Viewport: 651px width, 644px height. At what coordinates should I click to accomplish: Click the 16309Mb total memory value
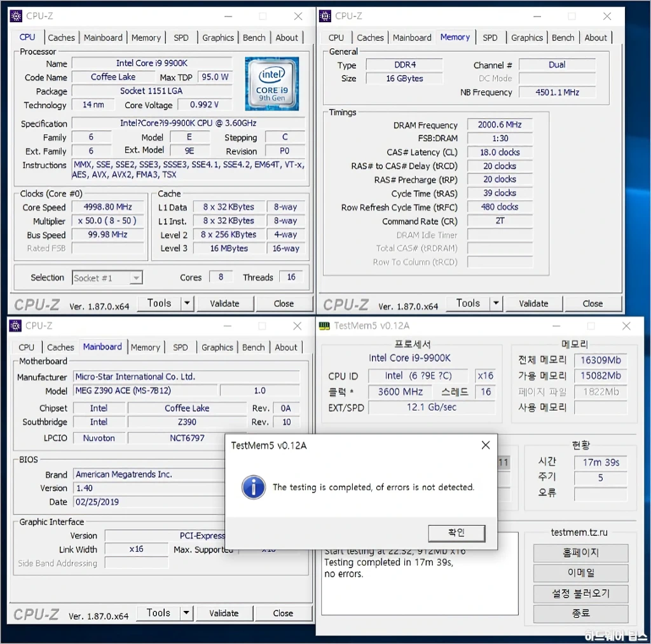tap(600, 360)
